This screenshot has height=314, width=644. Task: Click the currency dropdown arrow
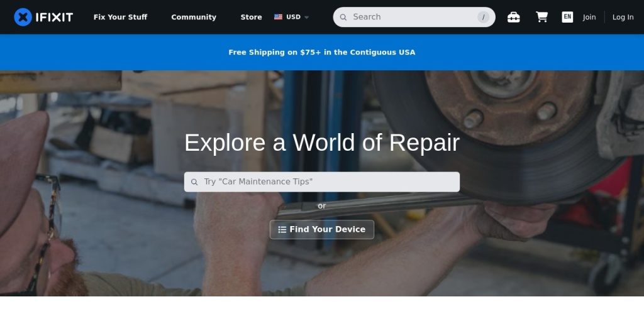pos(306,17)
